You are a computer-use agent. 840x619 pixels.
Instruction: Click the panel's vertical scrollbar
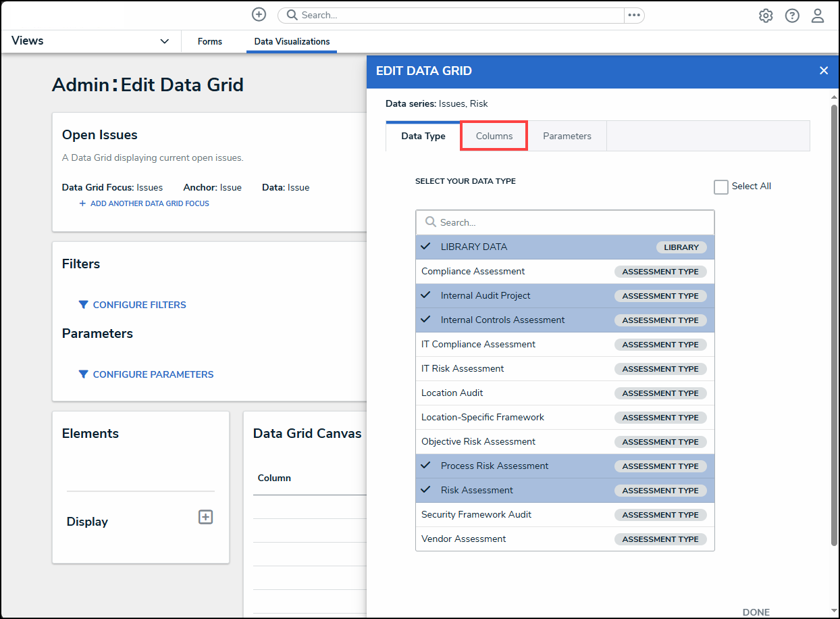834,324
